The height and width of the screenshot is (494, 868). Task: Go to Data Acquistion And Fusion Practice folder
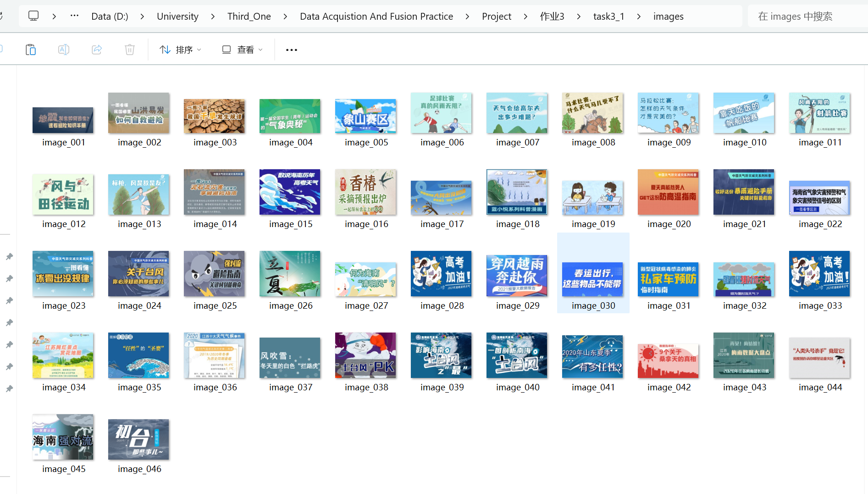coord(376,17)
